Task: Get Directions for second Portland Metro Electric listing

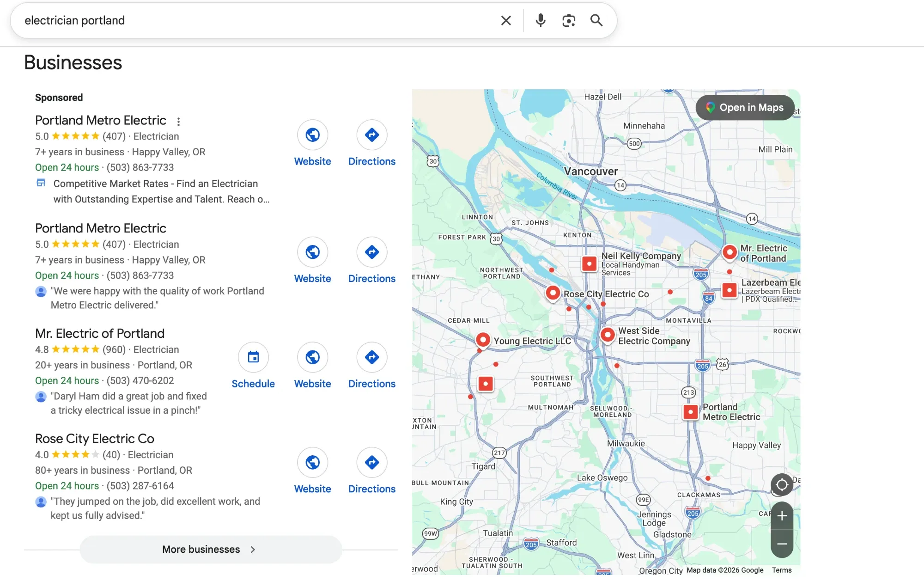Action: click(x=372, y=252)
